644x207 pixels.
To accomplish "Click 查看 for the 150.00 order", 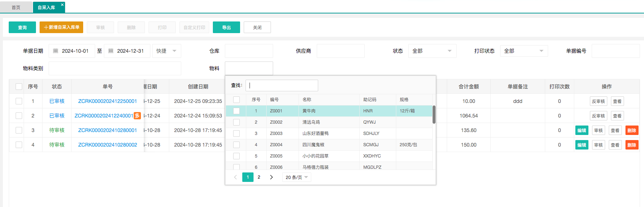I will pyautogui.click(x=615, y=145).
